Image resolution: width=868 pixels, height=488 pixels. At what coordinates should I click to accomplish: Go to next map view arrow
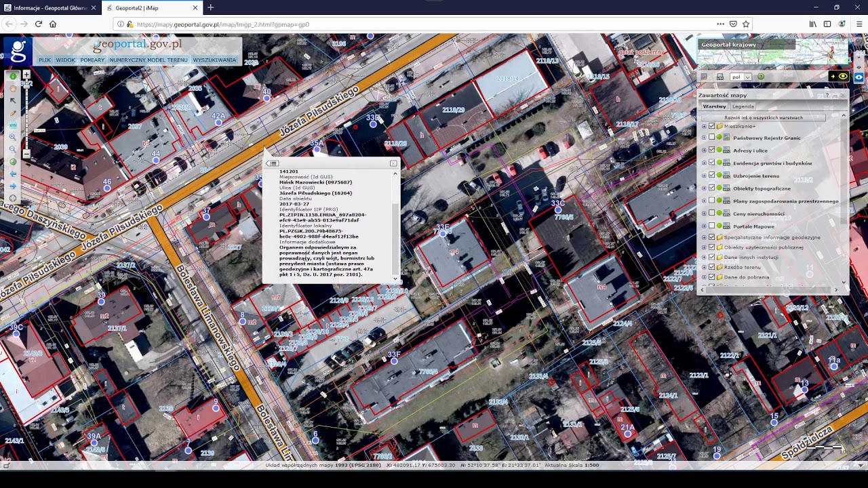click(x=13, y=186)
